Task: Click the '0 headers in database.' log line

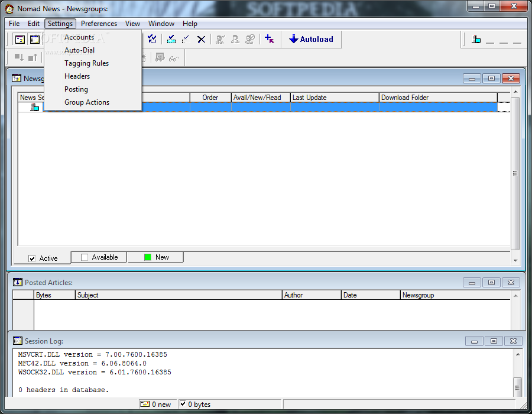Action: tap(63, 390)
